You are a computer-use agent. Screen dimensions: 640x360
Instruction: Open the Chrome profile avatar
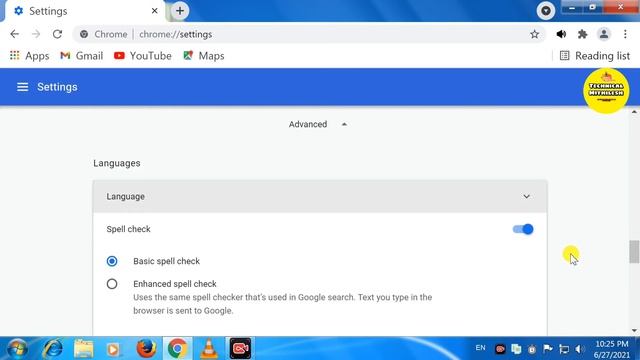pyautogui.click(x=604, y=34)
